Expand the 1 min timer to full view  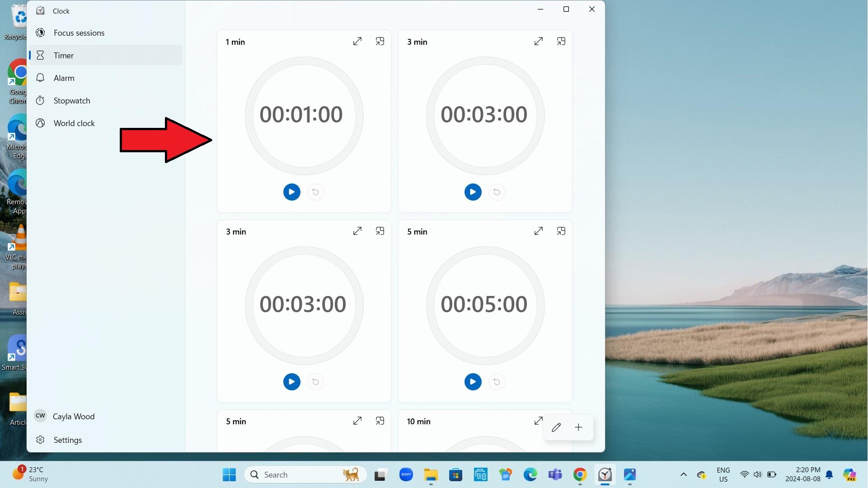357,41
